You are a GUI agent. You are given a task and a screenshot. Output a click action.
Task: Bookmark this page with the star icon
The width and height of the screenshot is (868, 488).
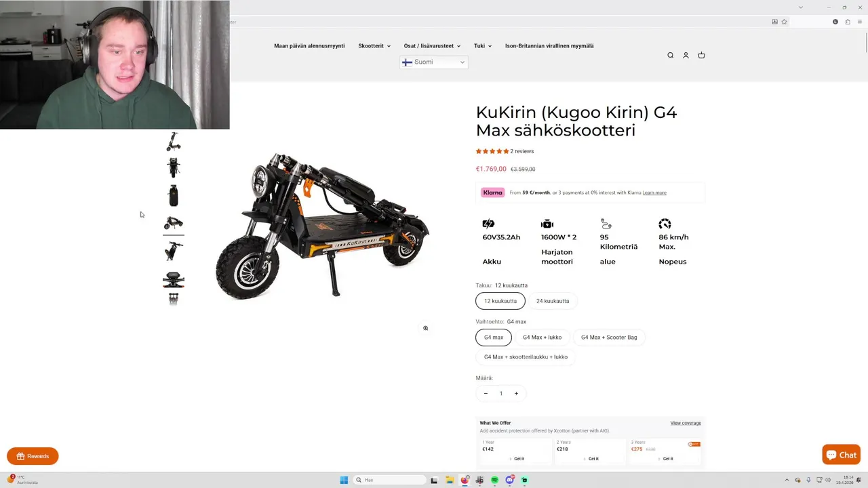(785, 22)
